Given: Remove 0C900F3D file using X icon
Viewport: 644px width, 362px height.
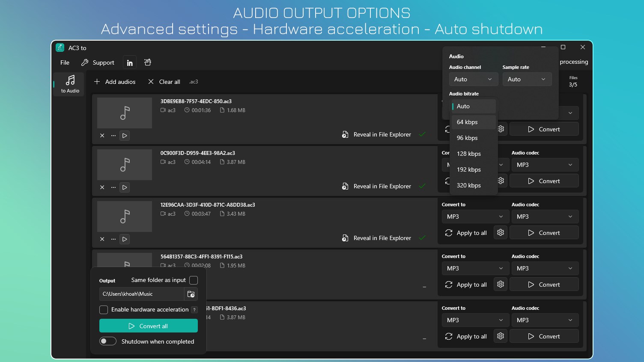Looking at the screenshot, I should (x=102, y=187).
